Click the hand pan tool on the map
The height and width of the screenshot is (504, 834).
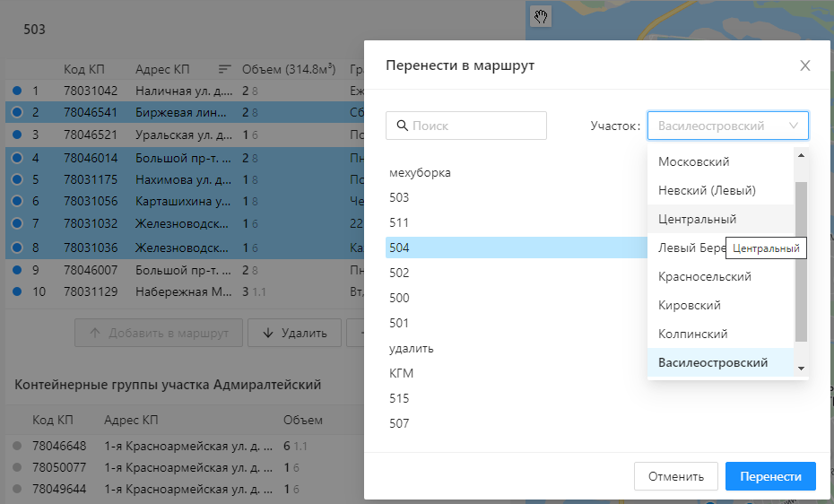(x=541, y=16)
